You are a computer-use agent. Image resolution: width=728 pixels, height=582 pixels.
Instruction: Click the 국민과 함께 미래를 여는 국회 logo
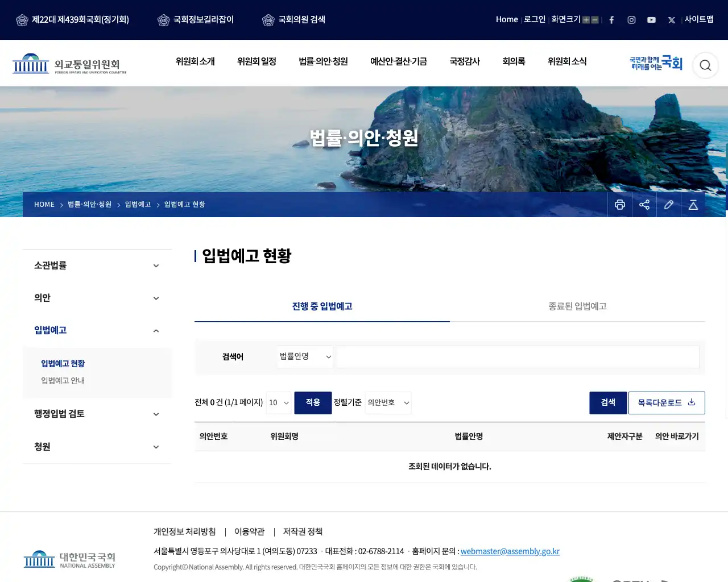[656, 63]
